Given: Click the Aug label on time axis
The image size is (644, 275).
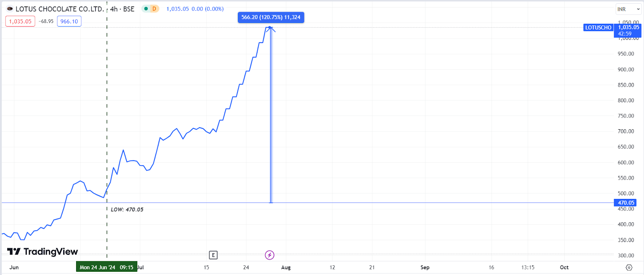Looking at the screenshot, I should tap(286, 267).
